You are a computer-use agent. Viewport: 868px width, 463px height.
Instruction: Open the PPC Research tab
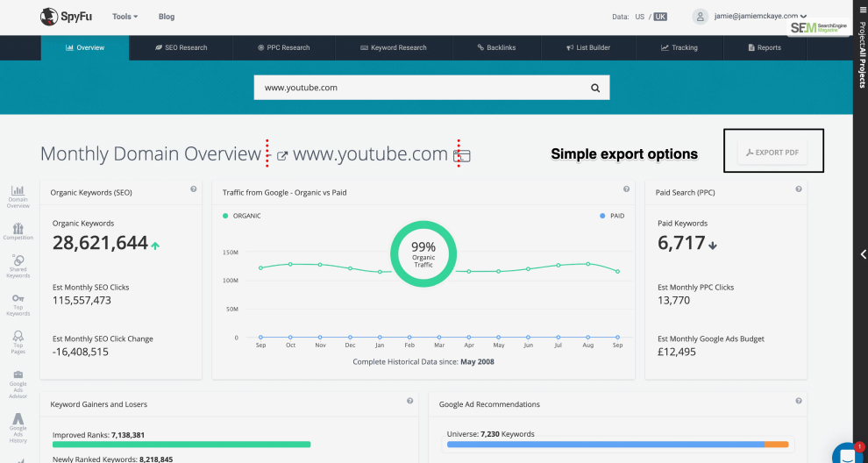[x=284, y=47]
